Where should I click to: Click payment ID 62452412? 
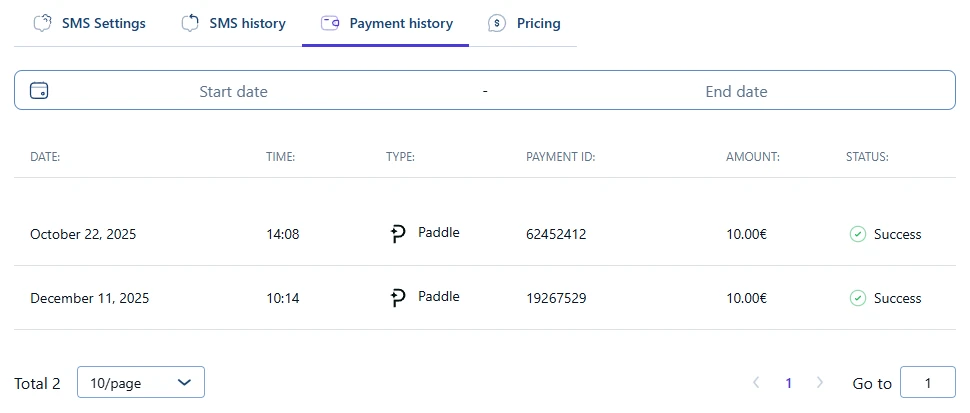(556, 235)
